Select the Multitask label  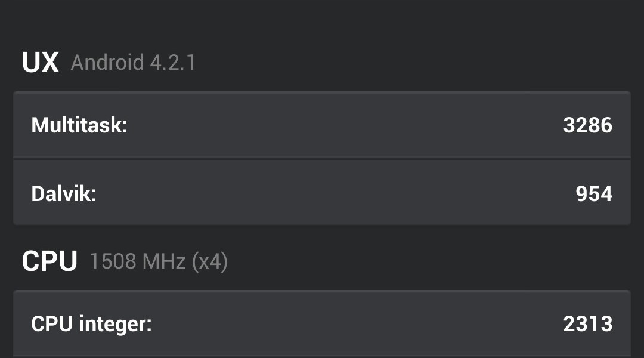coord(79,125)
